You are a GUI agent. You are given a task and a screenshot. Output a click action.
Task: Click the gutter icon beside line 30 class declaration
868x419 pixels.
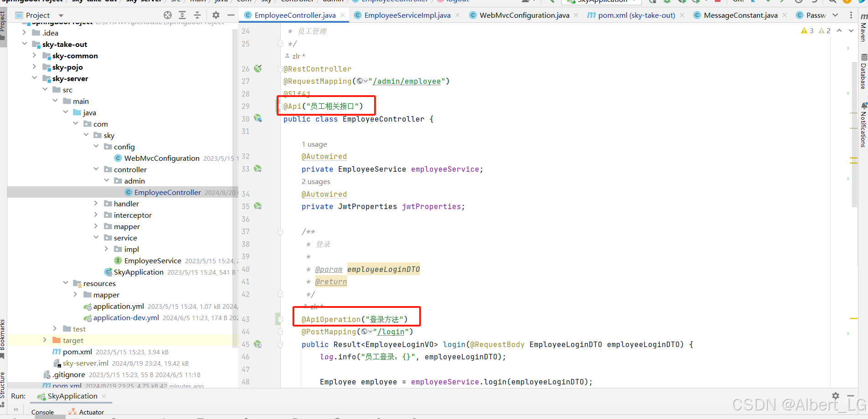[x=258, y=118]
